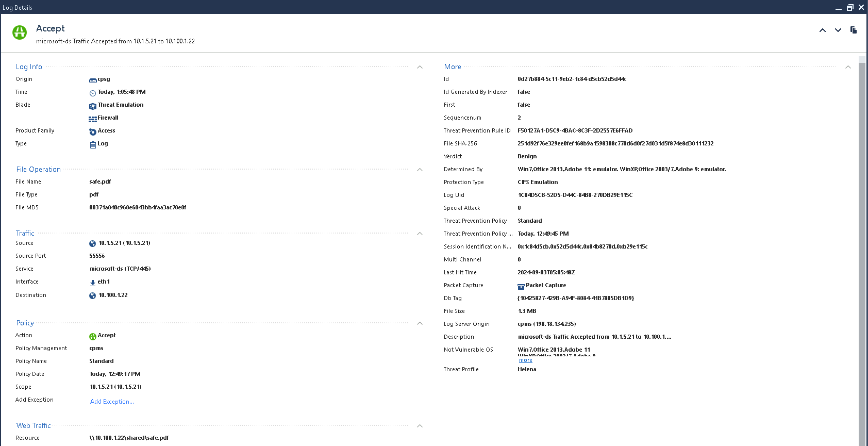
Task: Collapse the Web Traffic section
Action: point(420,426)
